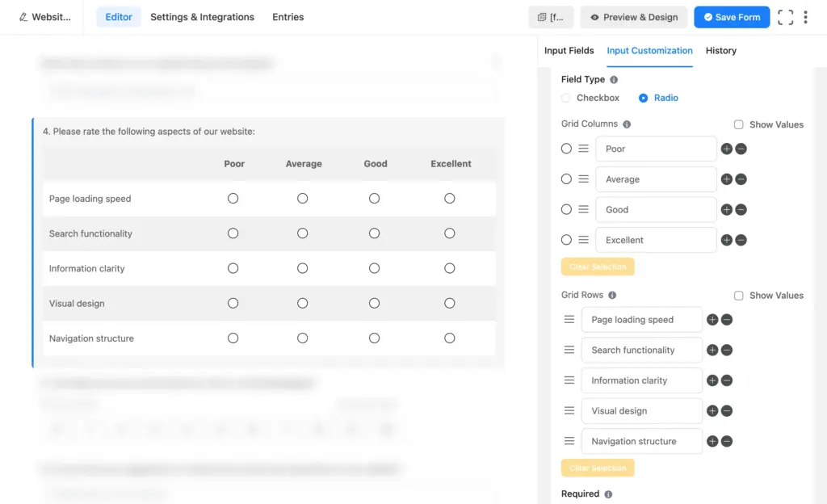Set Average as the default selected column
Image resolution: width=827 pixels, height=504 pixels.
tap(566, 179)
